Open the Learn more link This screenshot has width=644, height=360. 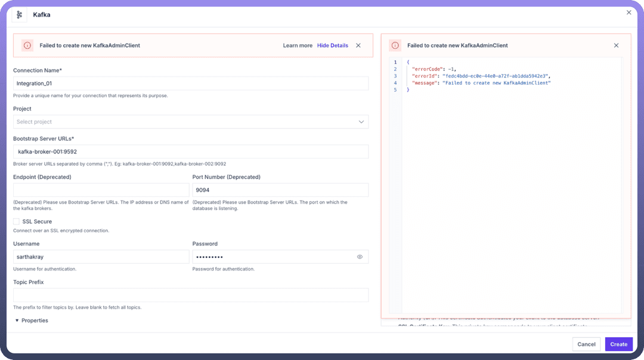[298, 45]
